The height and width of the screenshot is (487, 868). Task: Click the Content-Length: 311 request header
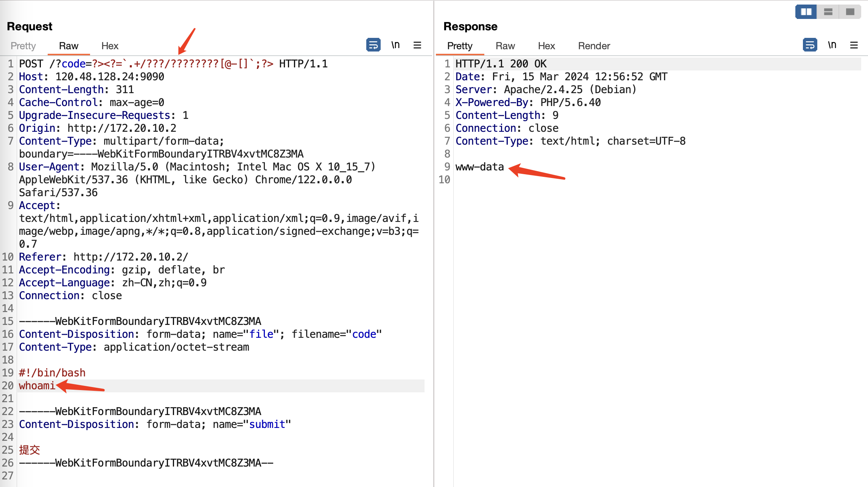pos(76,89)
